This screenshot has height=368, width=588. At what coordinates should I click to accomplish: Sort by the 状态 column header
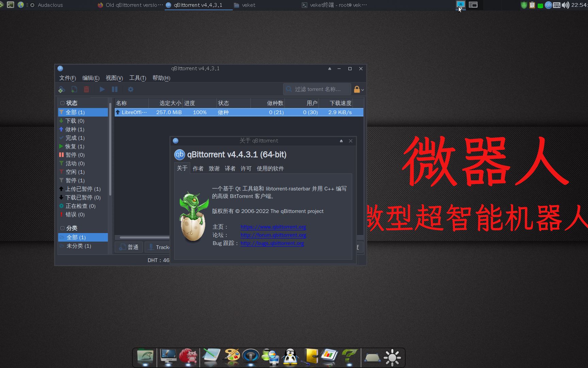coord(234,103)
